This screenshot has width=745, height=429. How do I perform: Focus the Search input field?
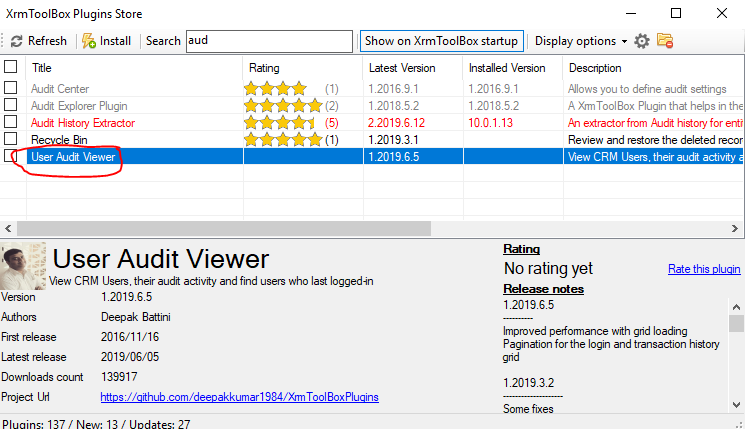click(269, 41)
